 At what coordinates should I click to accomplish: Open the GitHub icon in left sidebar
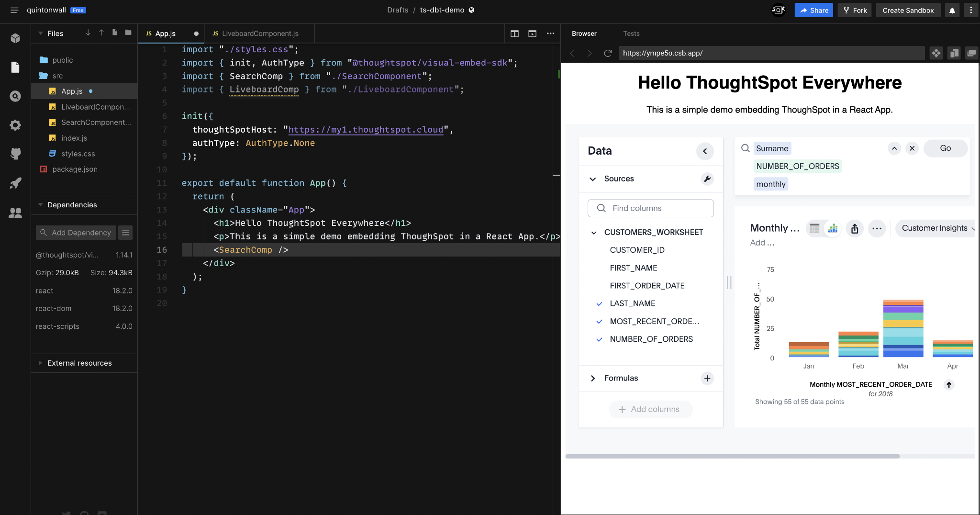[15, 154]
